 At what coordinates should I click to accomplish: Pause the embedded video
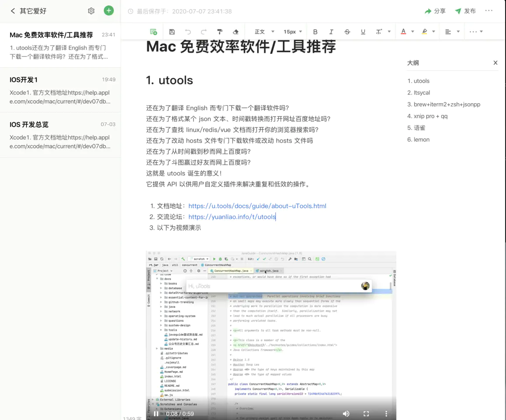pos(156,413)
